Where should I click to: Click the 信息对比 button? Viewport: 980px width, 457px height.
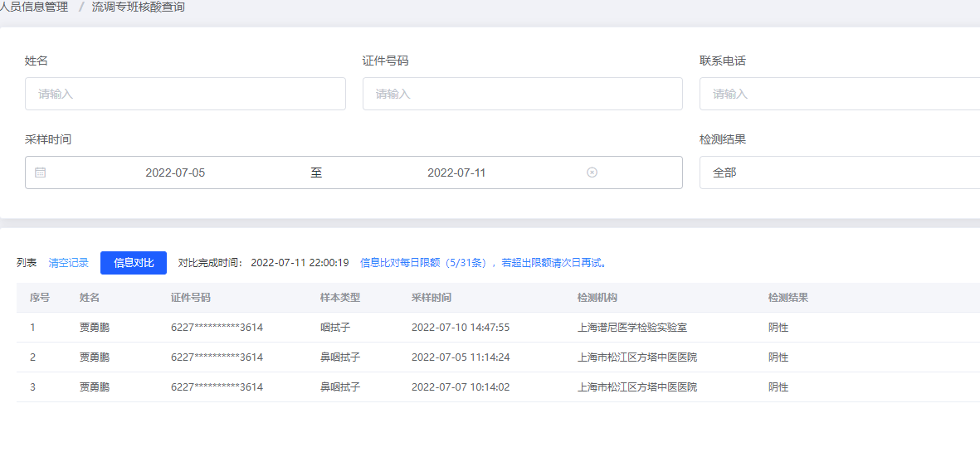tap(134, 263)
